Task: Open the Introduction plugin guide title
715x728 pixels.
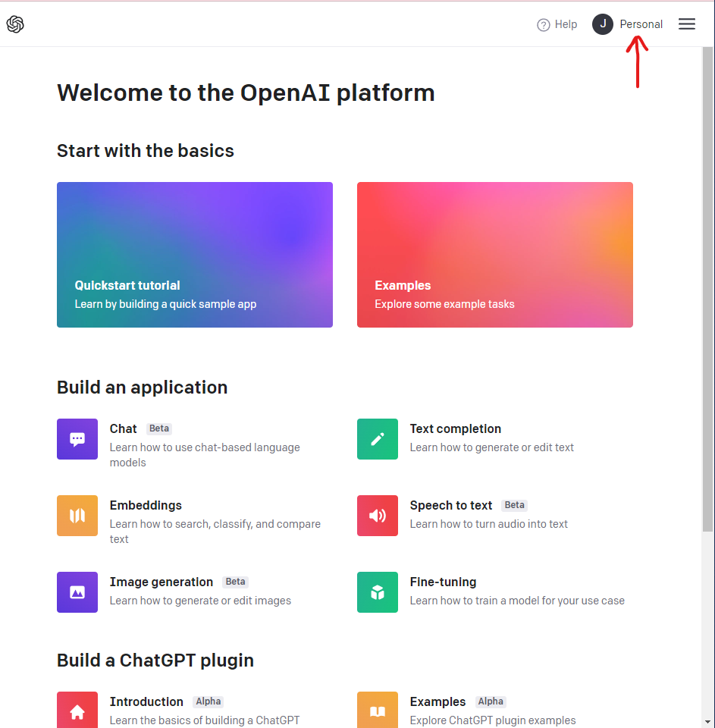Action: click(146, 701)
